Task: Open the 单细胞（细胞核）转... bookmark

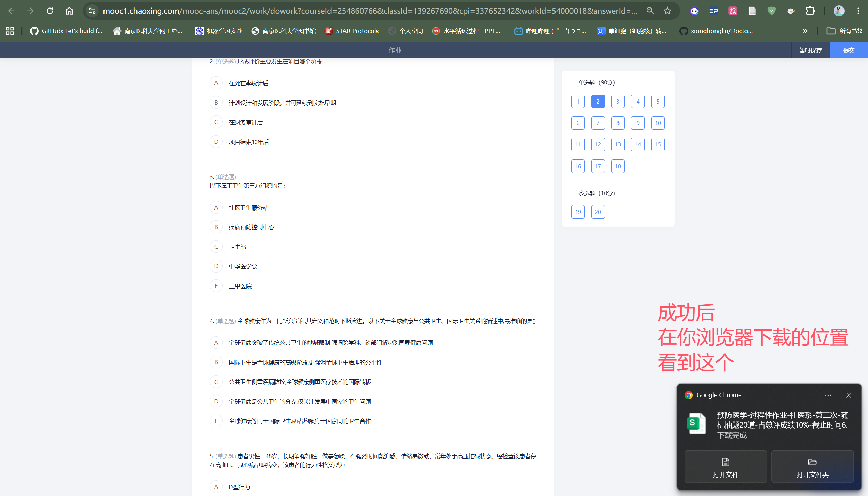Action: 632,31
